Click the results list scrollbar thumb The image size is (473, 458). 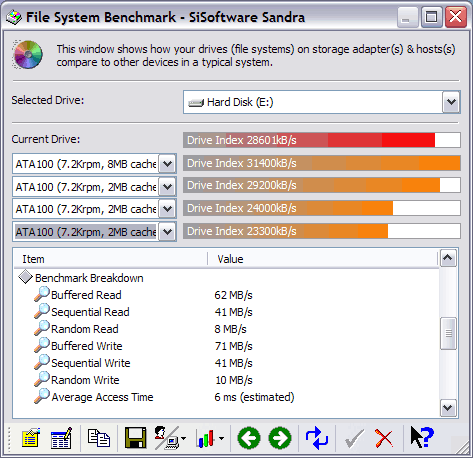pyautogui.click(x=448, y=333)
